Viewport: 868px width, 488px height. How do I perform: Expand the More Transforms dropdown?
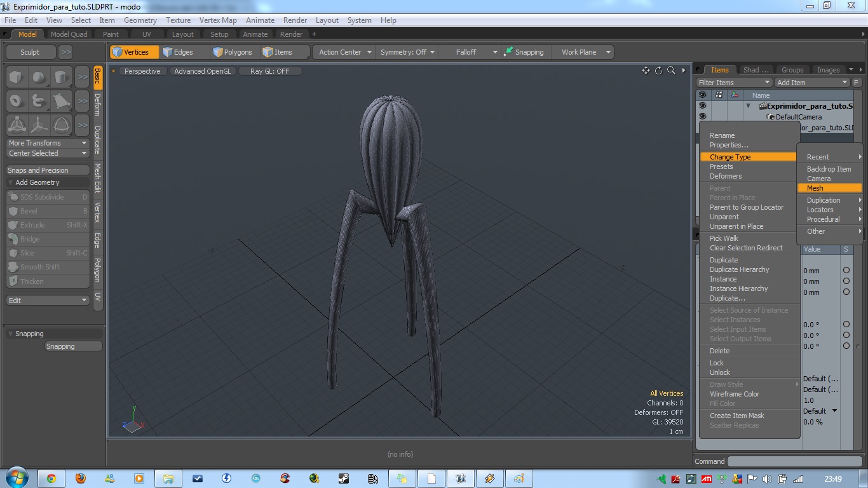coord(48,143)
